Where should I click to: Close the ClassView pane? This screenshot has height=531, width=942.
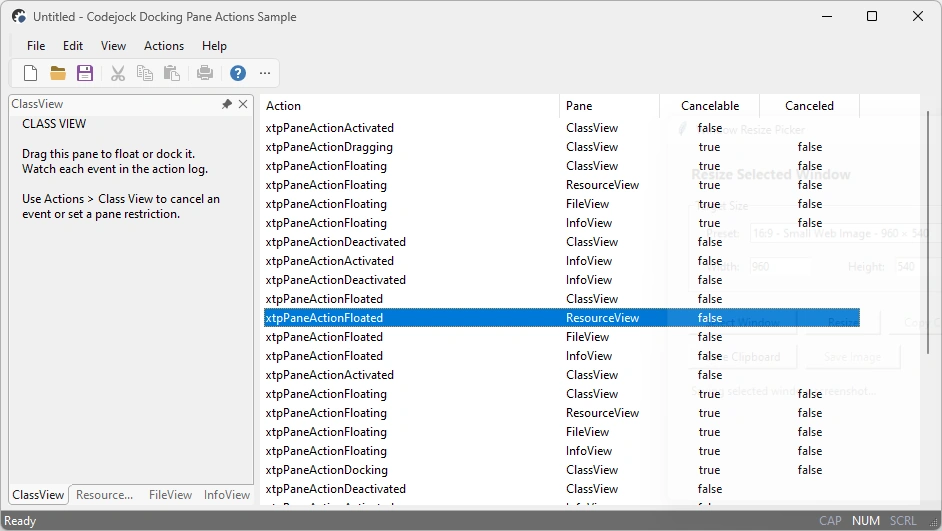(243, 104)
